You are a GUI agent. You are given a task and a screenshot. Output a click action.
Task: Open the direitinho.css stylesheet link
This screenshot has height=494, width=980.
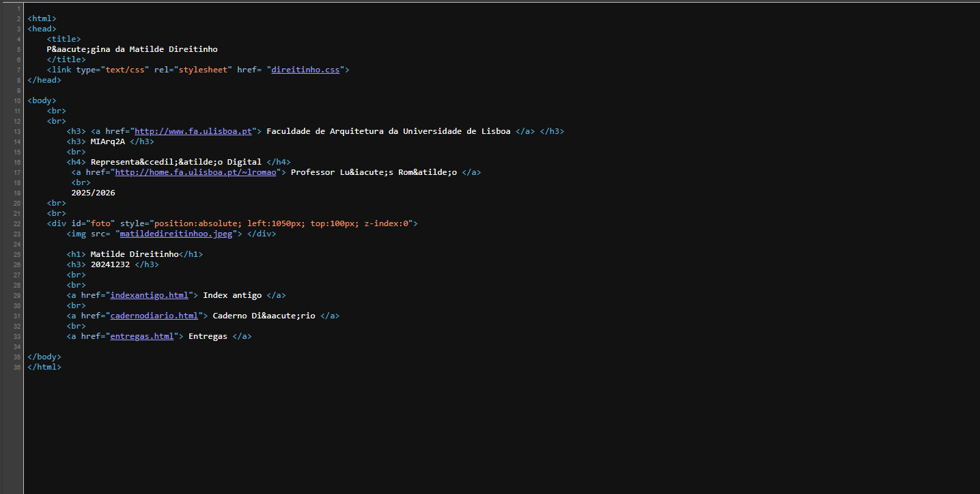(305, 70)
